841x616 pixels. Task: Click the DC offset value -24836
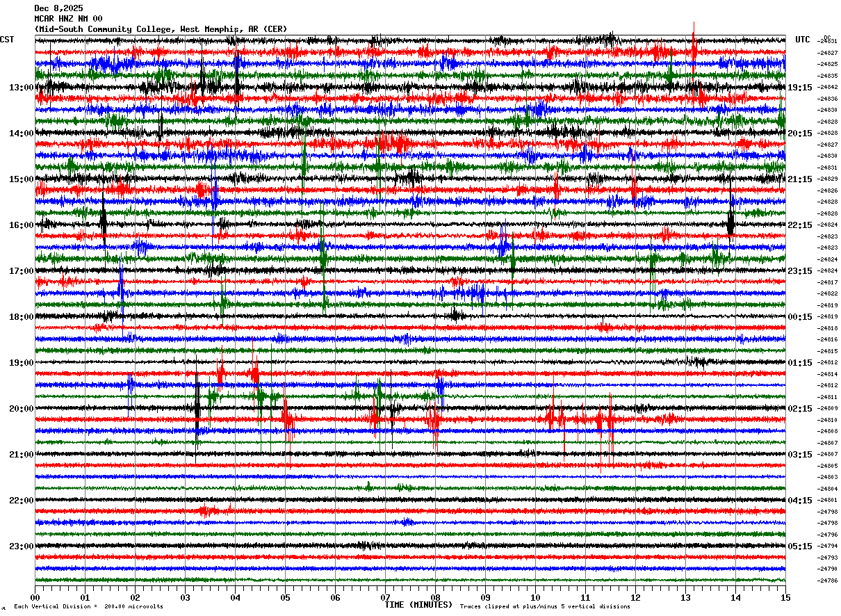tap(827, 99)
